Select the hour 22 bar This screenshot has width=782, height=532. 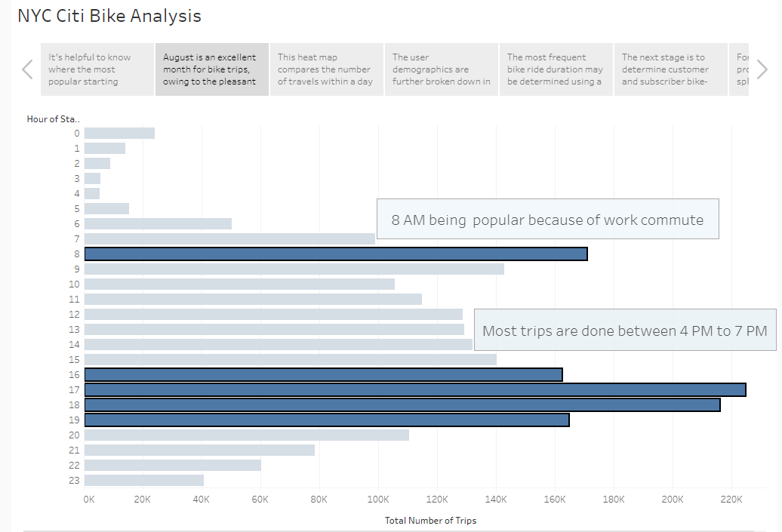pyautogui.click(x=173, y=465)
